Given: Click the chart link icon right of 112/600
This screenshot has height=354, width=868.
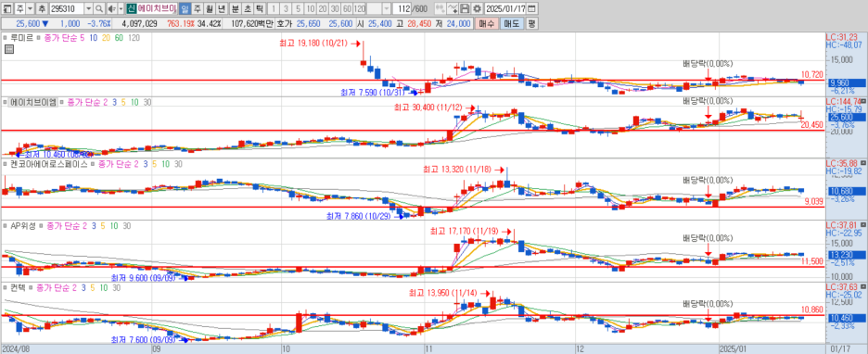Looking at the screenshot, I should pos(440,9).
